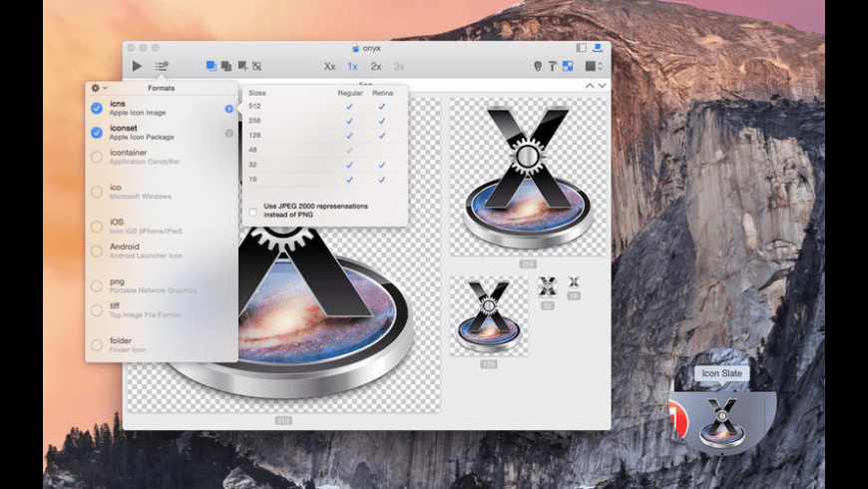868x489 pixels.
Task: Check Use JPEG 2000 representations checkbox
Action: [253, 212]
